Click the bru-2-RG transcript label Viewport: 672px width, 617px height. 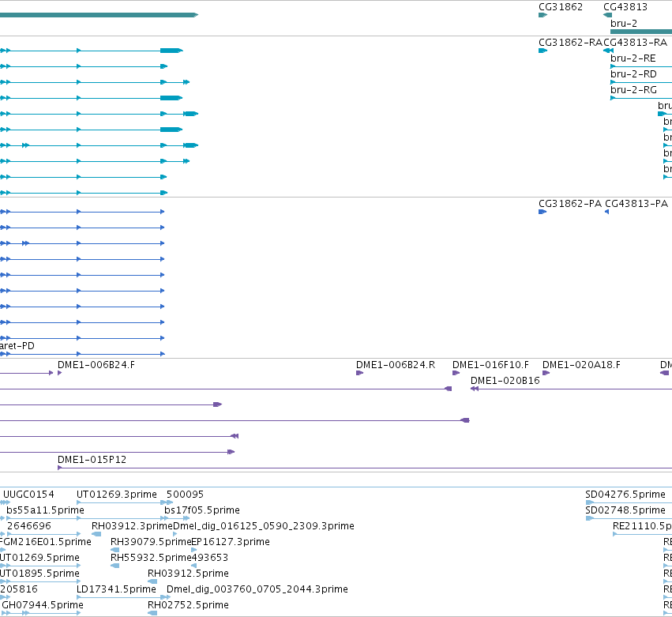pyautogui.click(x=633, y=90)
